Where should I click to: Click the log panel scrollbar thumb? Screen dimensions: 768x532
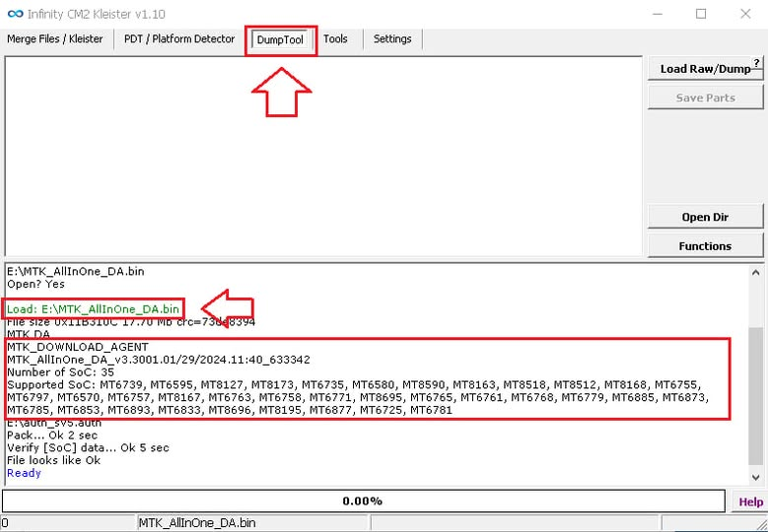(x=755, y=395)
